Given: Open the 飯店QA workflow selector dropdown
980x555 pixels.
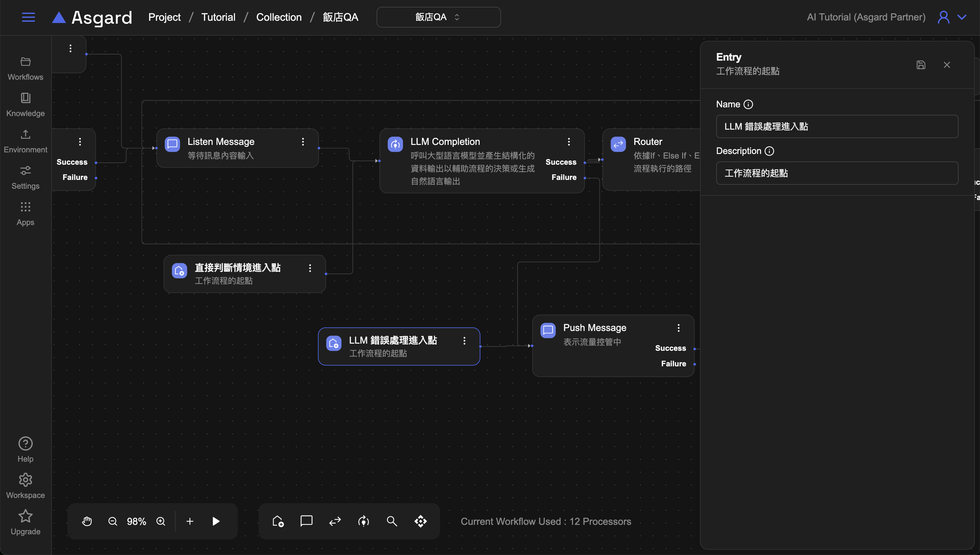Looking at the screenshot, I should pos(438,17).
